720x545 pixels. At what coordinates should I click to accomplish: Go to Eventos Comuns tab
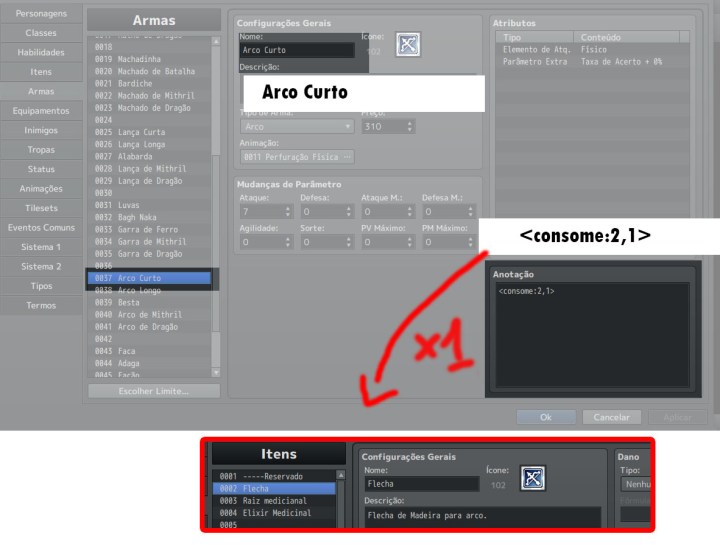click(41, 228)
